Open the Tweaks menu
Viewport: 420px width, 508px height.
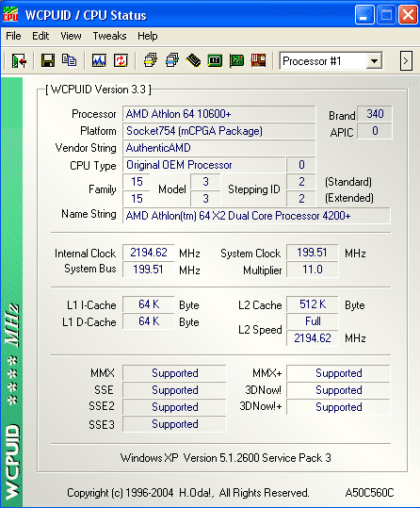[109, 36]
